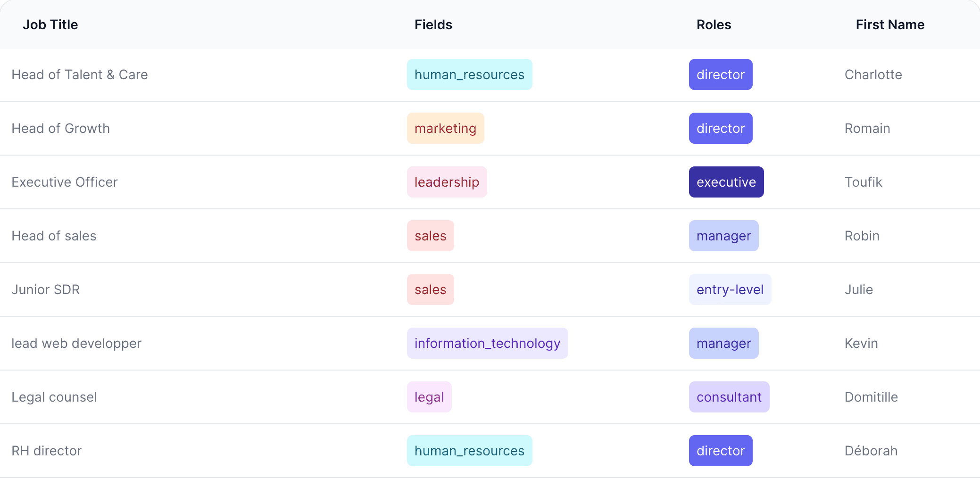980x478 pixels.
Task: Select the Fields column header
Action: 433,25
